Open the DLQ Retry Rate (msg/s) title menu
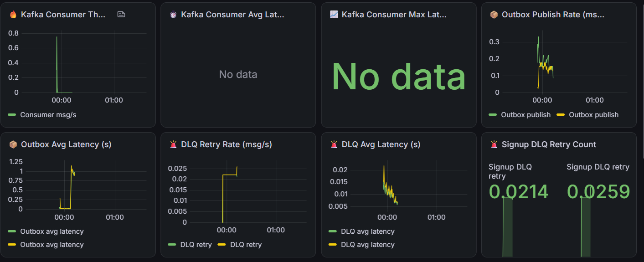The width and height of the screenshot is (644, 262). [x=227, y=144]
